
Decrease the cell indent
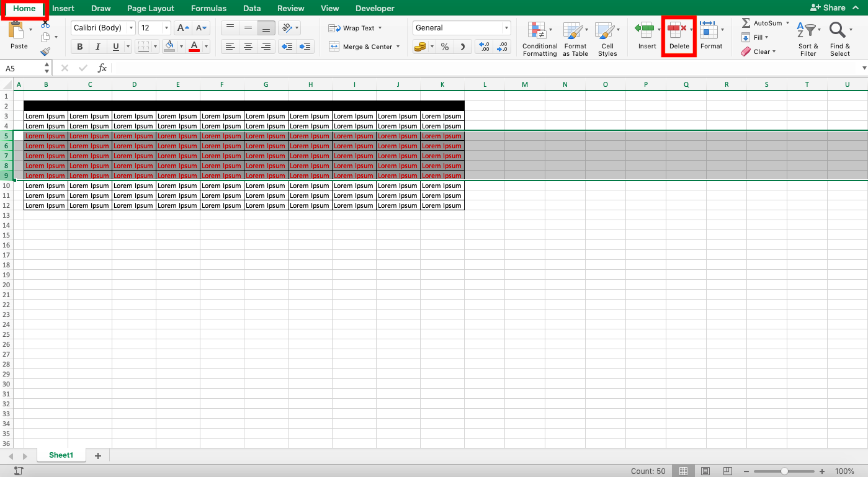click(286, 47)
